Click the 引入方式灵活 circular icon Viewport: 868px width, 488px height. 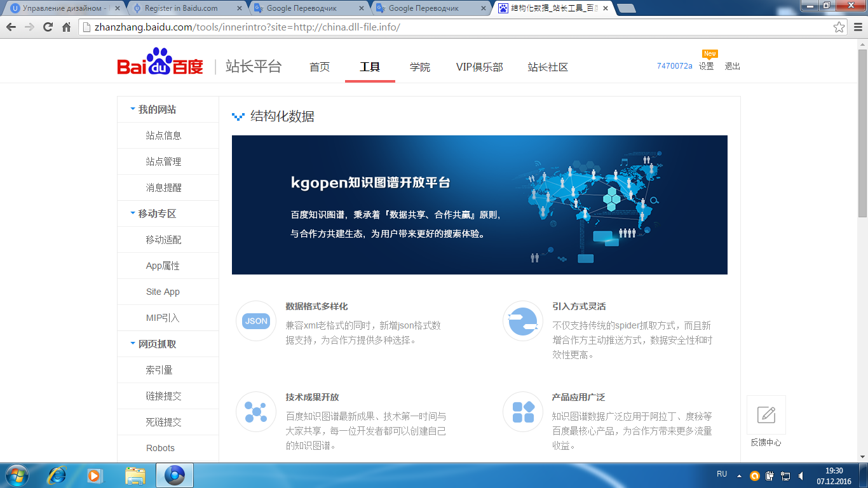[523, 321]
